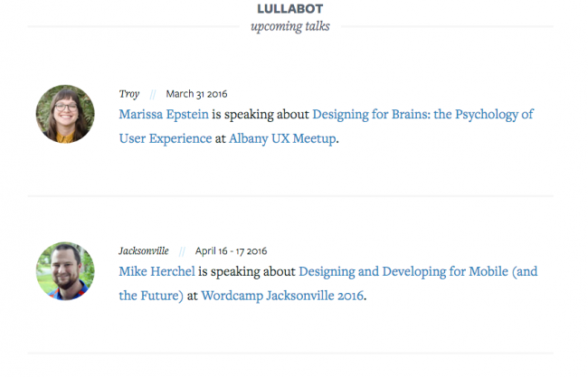The image size is (588, 377).
Task: Click the Jacksonville location label
Action: click(x=144, y=250)
